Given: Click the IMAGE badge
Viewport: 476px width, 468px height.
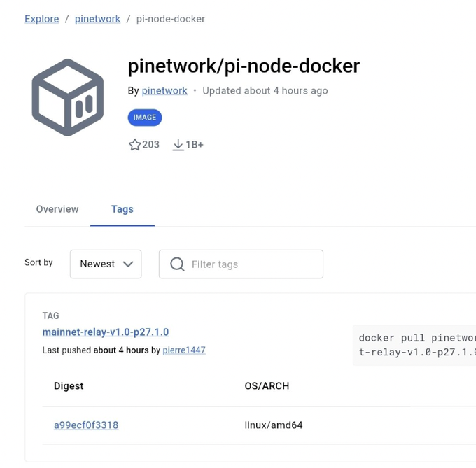Looking at the screenshot, I should (x=145, y=118).
